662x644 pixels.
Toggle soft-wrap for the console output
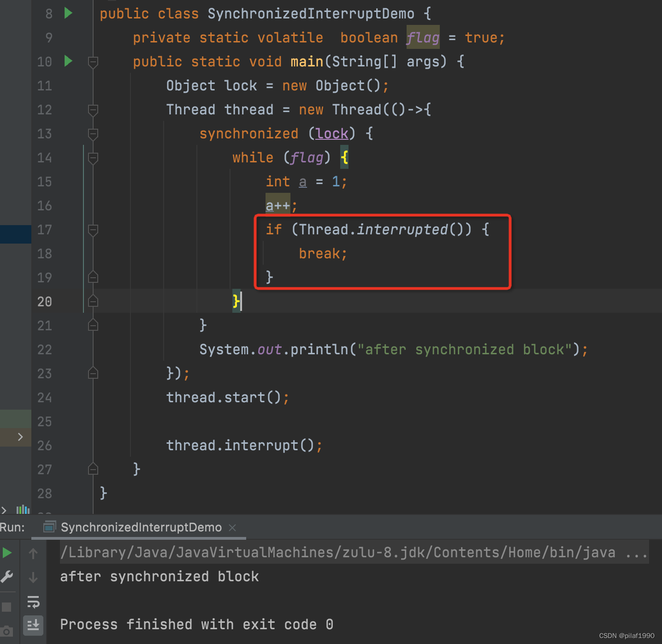click(x=33, y=602)
